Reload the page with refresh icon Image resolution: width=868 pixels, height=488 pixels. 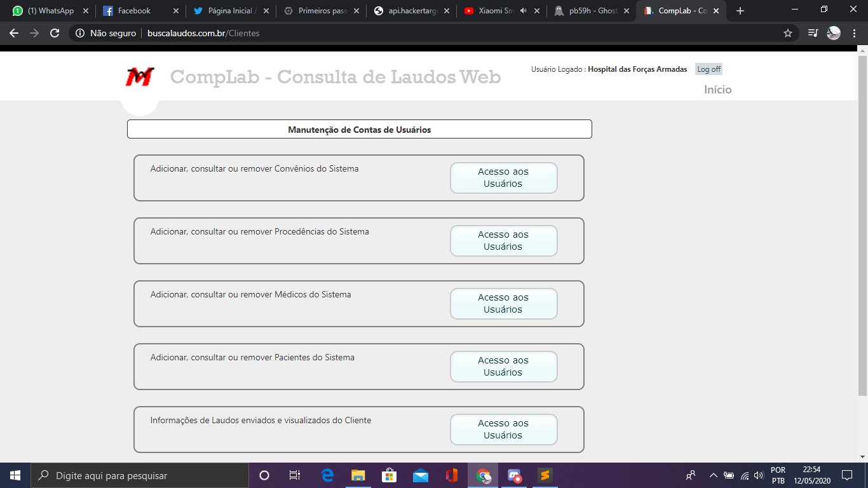pos(55,33)
